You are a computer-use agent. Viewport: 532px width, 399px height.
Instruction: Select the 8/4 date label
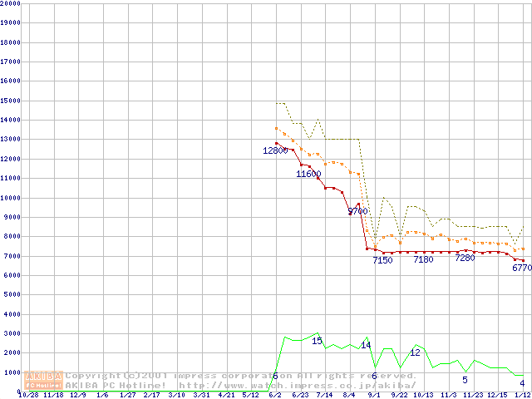[x=349, y=396]
